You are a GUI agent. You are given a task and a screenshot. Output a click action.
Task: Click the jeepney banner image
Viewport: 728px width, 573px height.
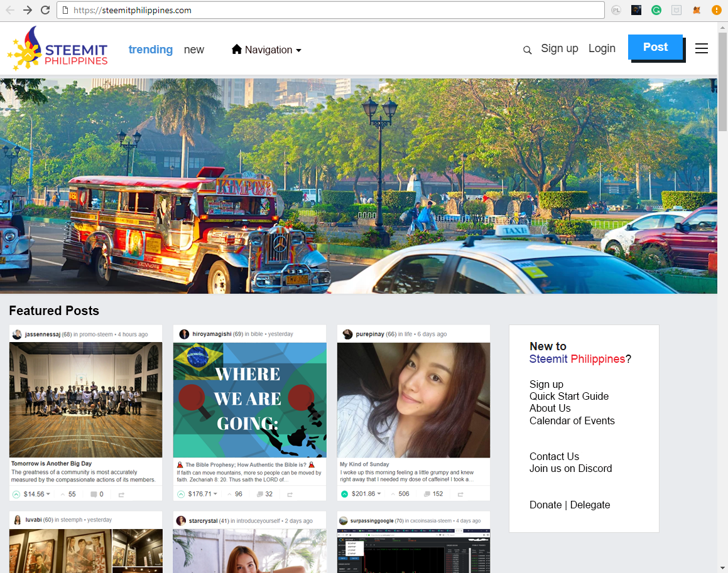[359, 186]
